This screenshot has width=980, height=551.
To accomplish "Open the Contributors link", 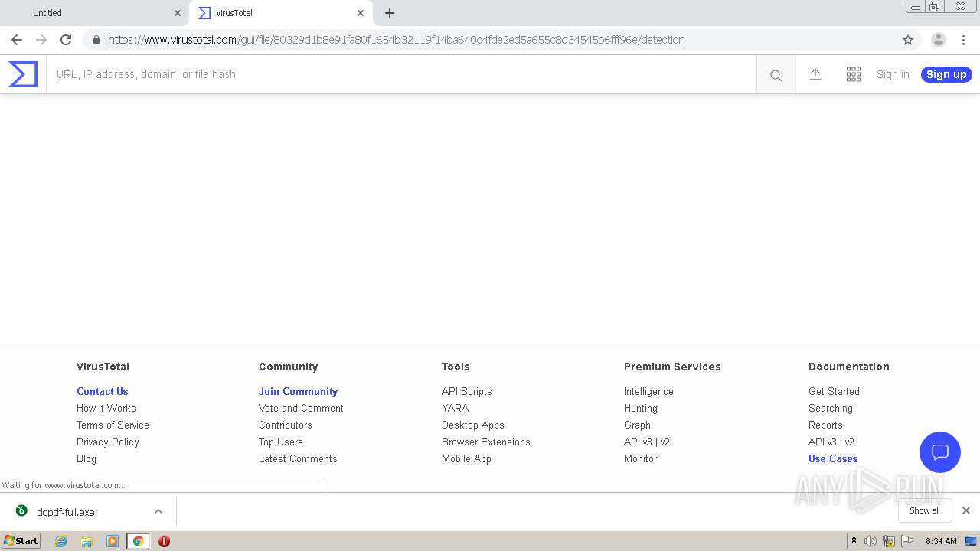I will 286,425.
